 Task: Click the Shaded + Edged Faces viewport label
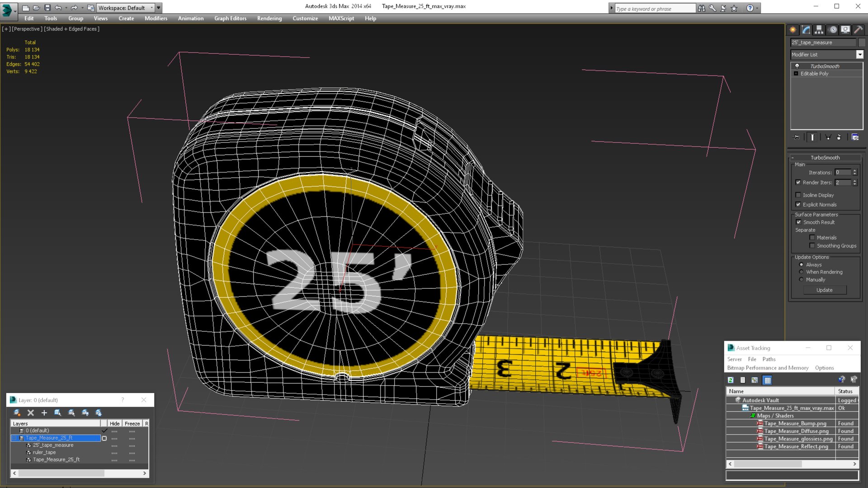pos(71,29)
